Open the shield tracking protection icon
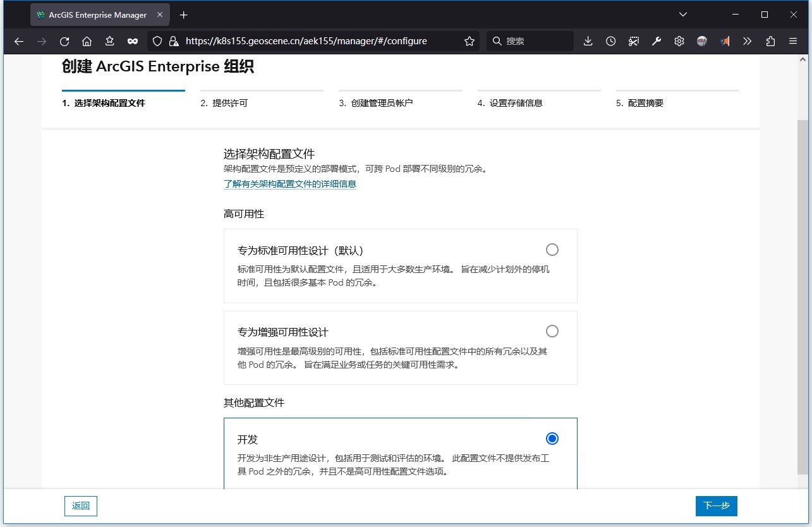The width and height of the screenshot is (812, 527). (158, 41)
